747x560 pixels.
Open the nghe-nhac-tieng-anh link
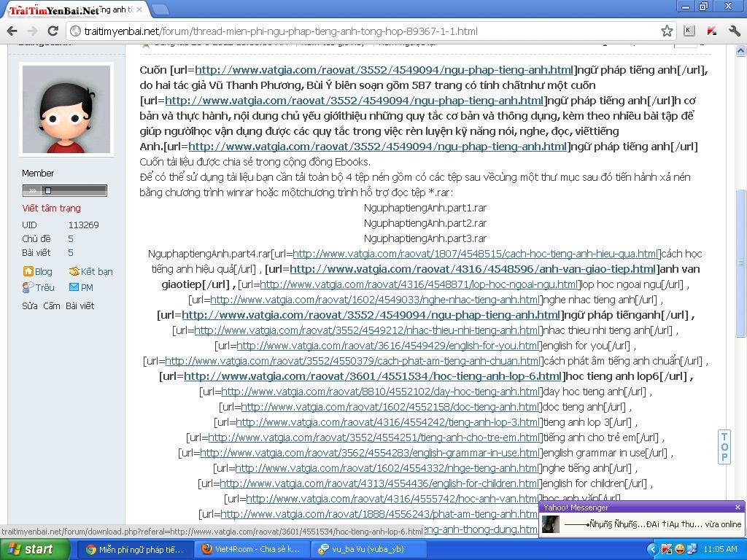375,300
